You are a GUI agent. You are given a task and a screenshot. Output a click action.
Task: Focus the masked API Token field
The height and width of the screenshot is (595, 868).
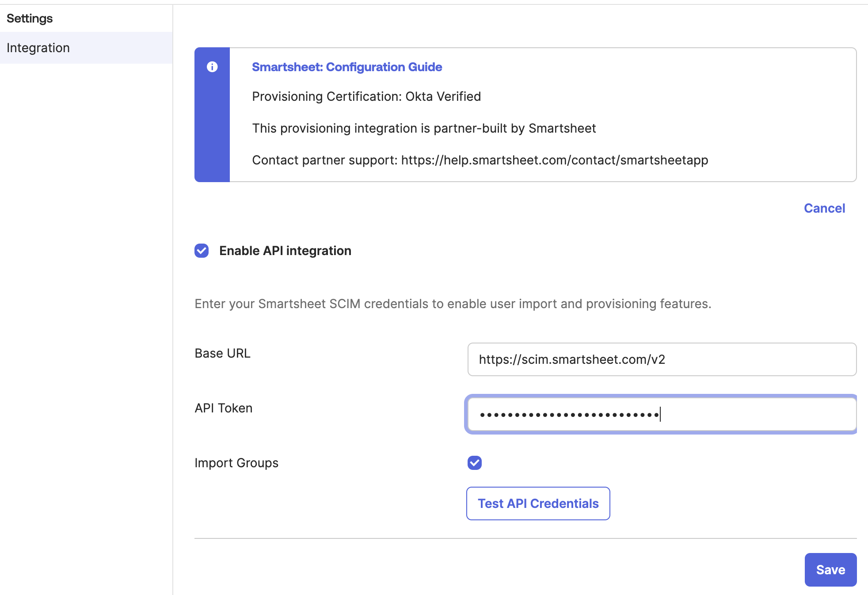pos(662,414)
